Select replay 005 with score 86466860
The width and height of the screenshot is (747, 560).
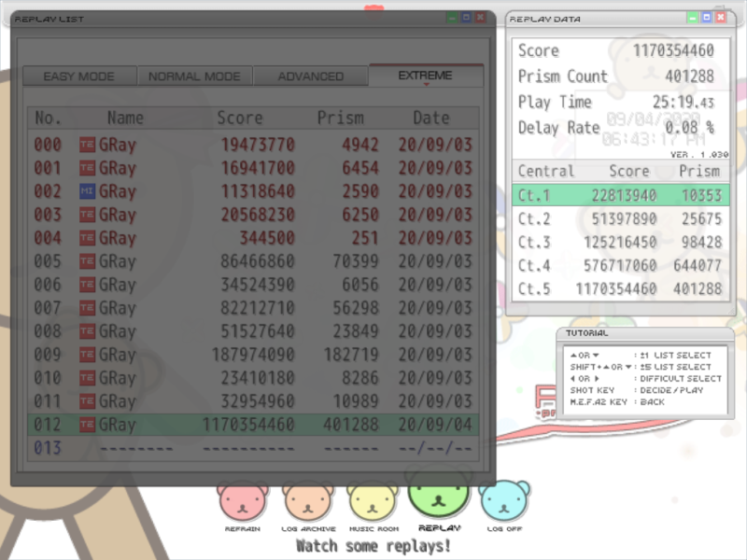pyautogui.click(x=253, y=261)
